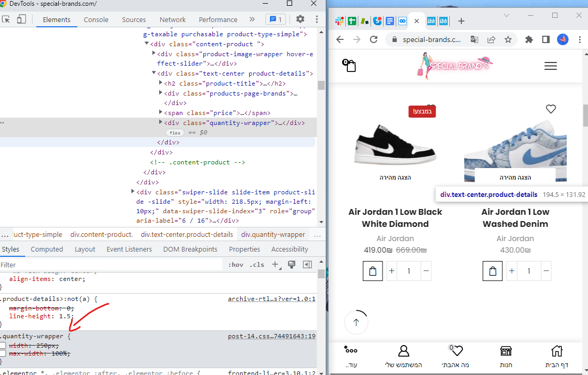
Task: Toggle the browser side panel icon
Action: (545, 39)
